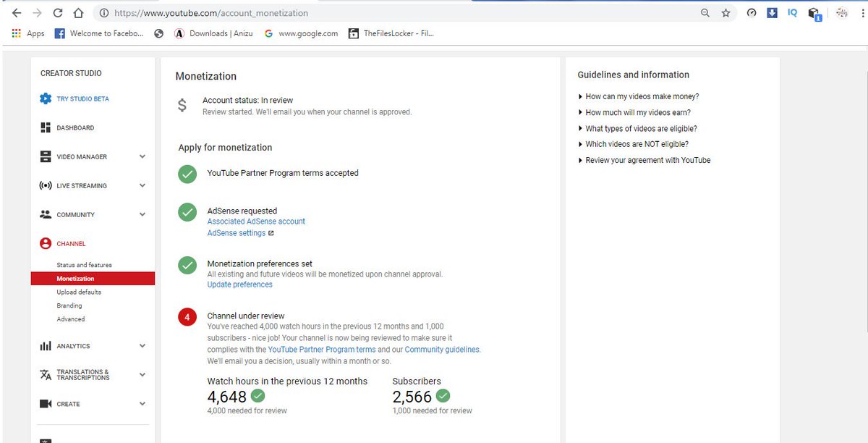This screenshot has width=868, height=443.
Task: Open the Dashboard sidebar label
Action: click(x=75, y=128)
